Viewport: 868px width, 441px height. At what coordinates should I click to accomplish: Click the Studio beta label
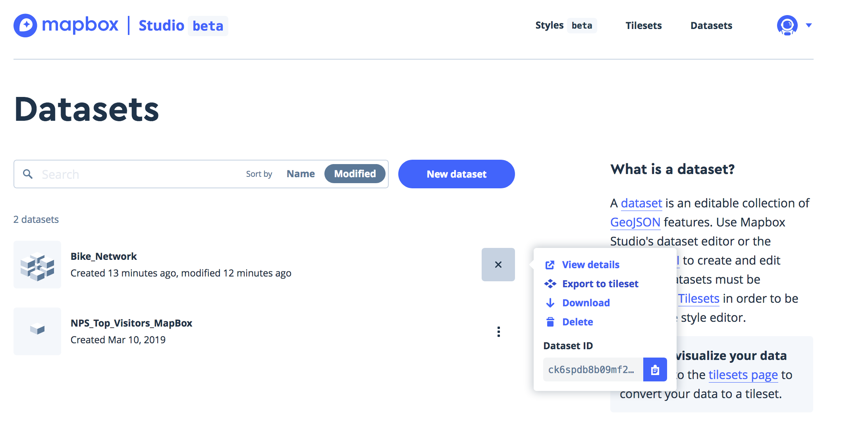click(183, 26)
